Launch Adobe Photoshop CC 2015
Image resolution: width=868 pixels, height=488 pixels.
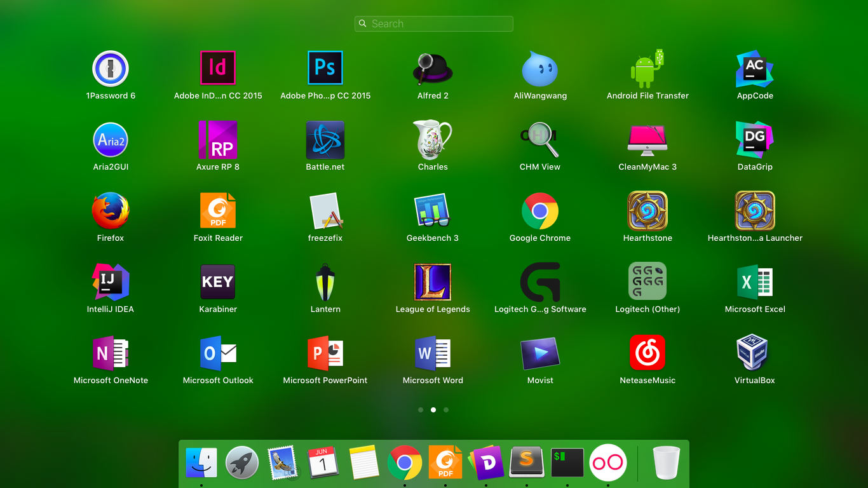pyautogui.click(x=325, y=69)
